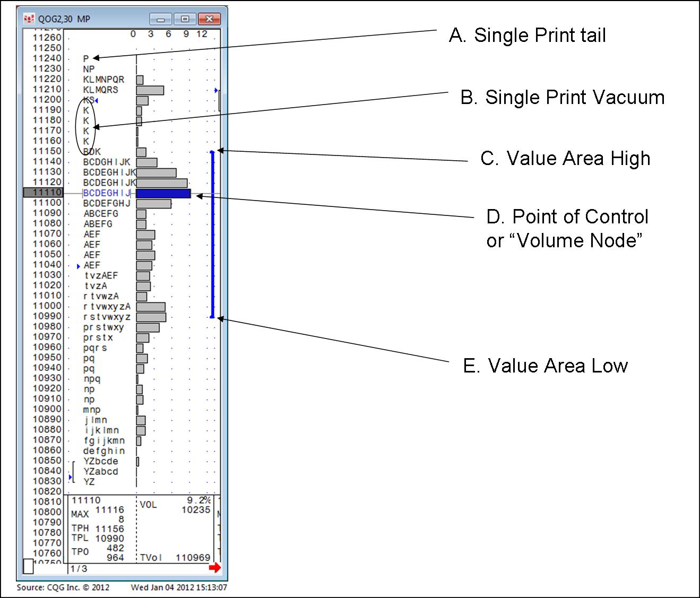Select the blue Point of Control bar
This screenshot has height=598, width=700.
162,193
